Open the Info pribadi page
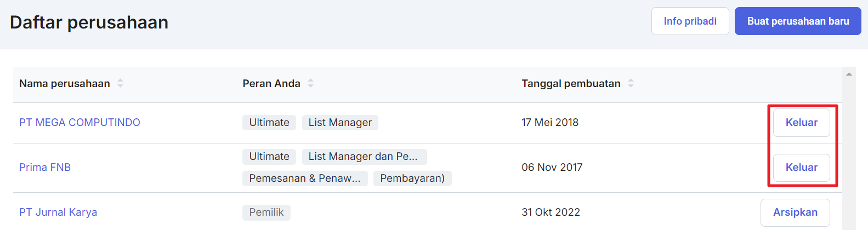The image size is (868, 230). (690, 21)
